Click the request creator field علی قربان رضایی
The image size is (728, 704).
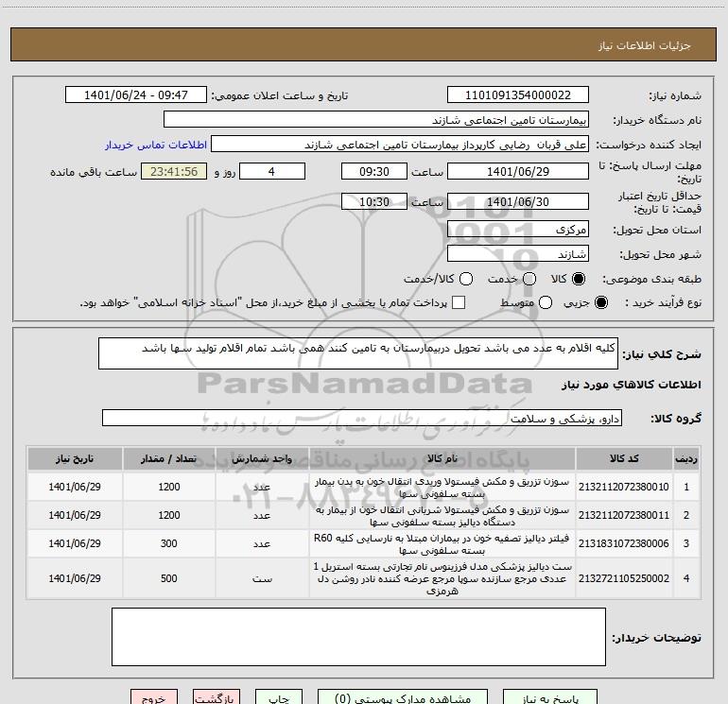[400, 145]
